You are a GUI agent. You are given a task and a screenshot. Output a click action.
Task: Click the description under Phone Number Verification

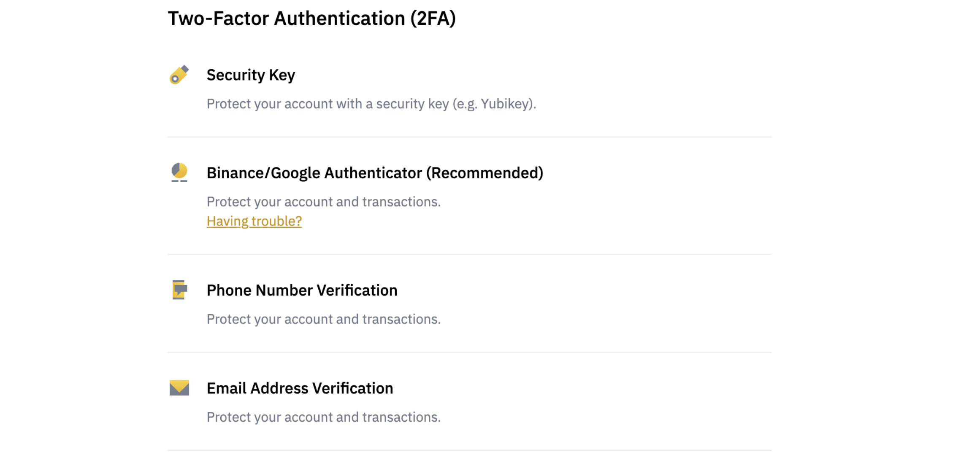(x=323, y=319)
